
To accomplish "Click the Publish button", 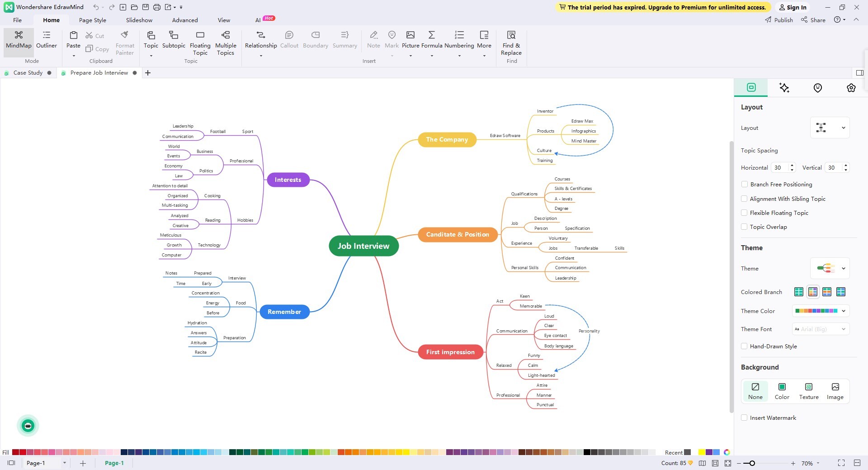I will [779, 20].
